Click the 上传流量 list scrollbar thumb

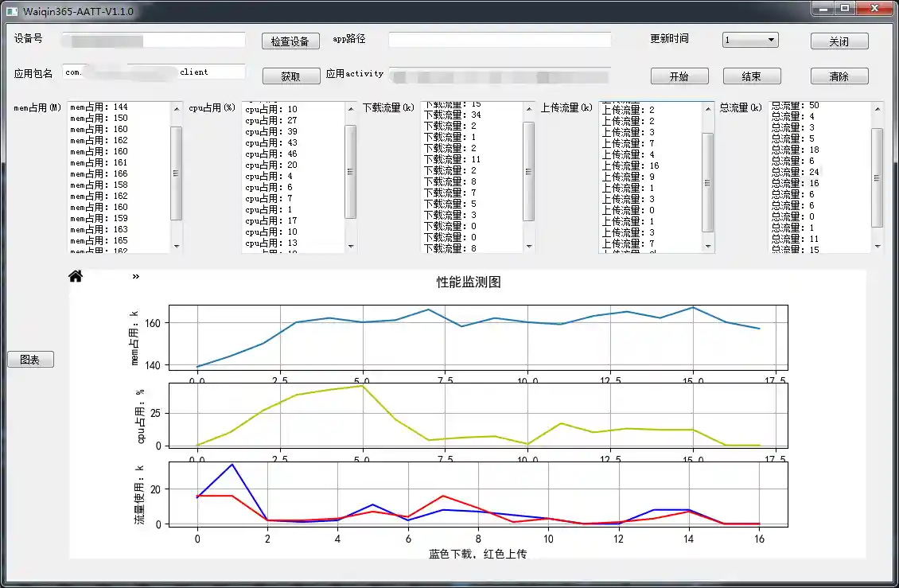pyautogui.click(x=708, y=182)
